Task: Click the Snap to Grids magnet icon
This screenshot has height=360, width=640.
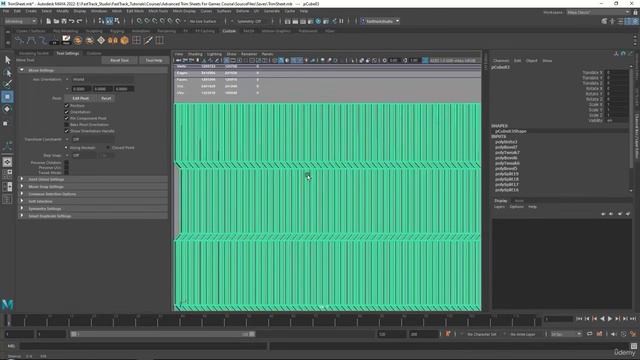Action: click(x=140, y=21)
